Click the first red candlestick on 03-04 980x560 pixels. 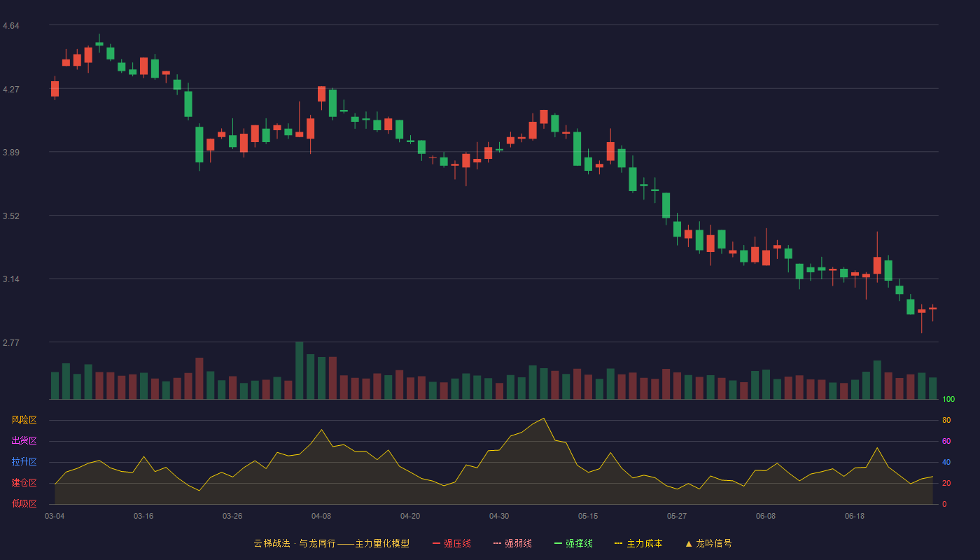(x=55, y=88)
